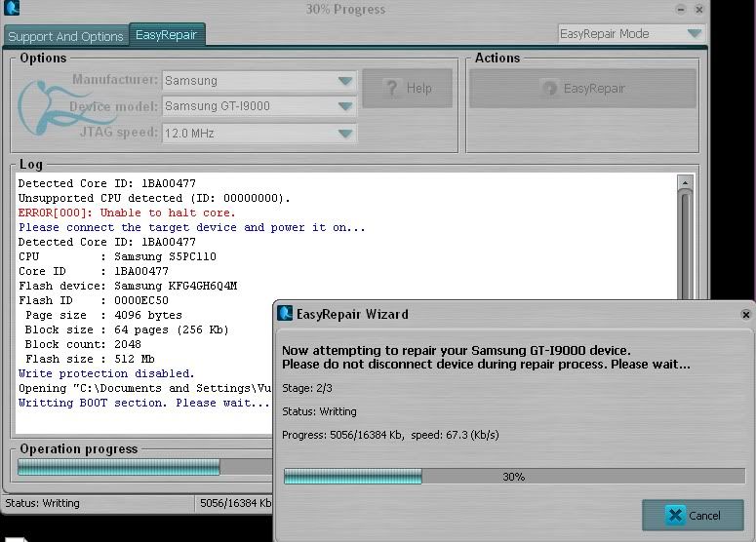This screenshot has width=756, height=542.
Task: Click 'Status: Writting' in status bar
Action: 42,503
